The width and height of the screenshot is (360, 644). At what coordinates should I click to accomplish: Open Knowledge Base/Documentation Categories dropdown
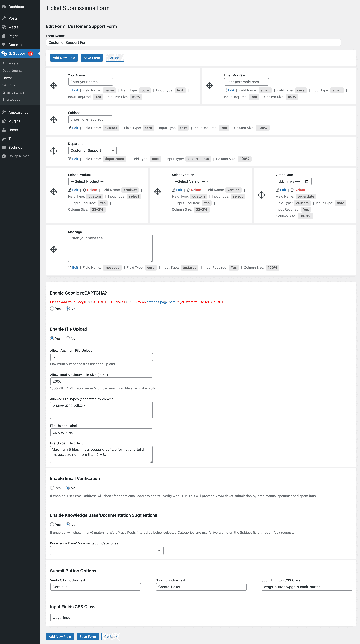point(107,550)
